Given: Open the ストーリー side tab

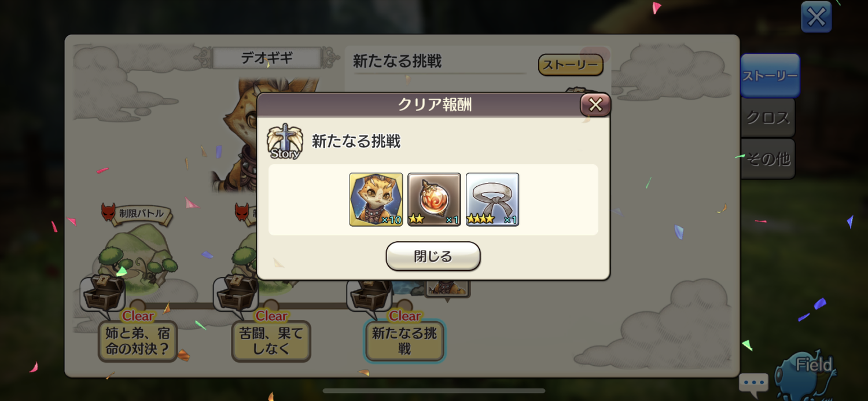Looking at the screenshot, I should (770, 76).
